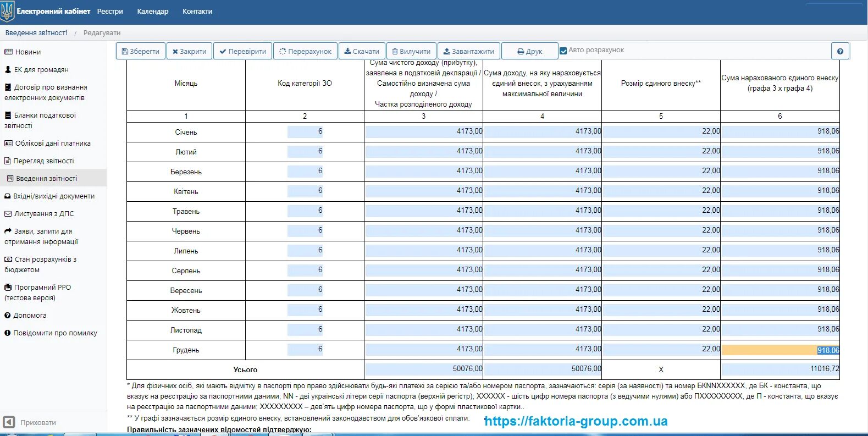Click the Січень category code field
The height and width of the screenshot is (436, 868).
click(x=305, y=131)
